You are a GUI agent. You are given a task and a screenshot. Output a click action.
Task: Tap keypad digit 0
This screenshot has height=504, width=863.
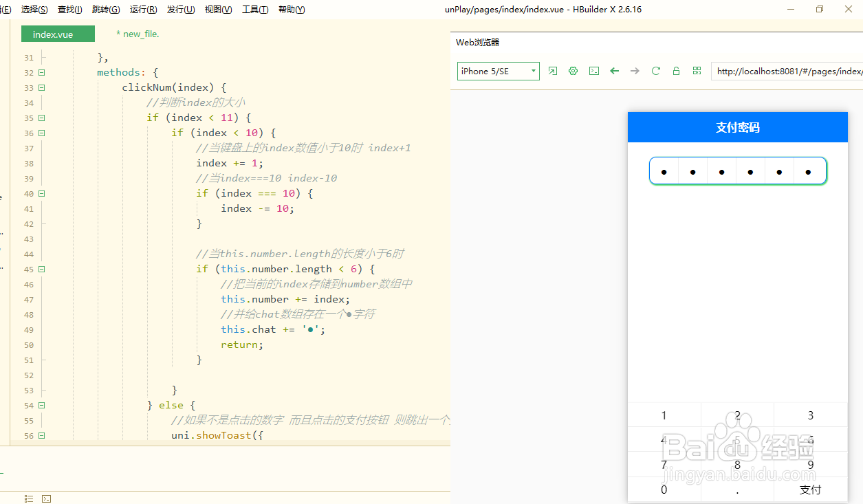coord(664,490)
